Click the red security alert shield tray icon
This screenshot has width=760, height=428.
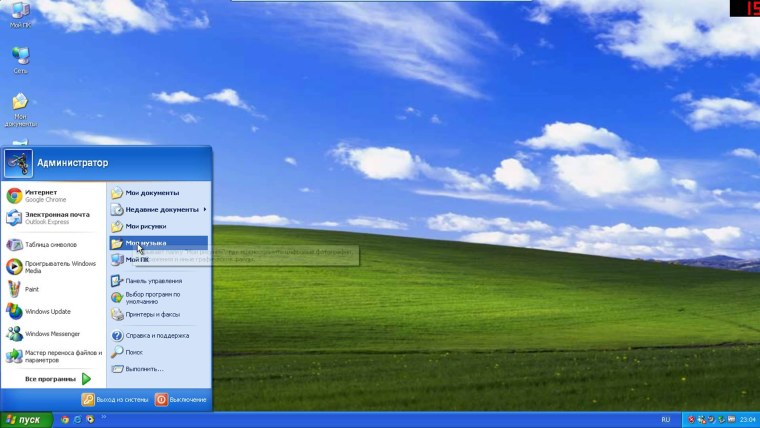691,420
